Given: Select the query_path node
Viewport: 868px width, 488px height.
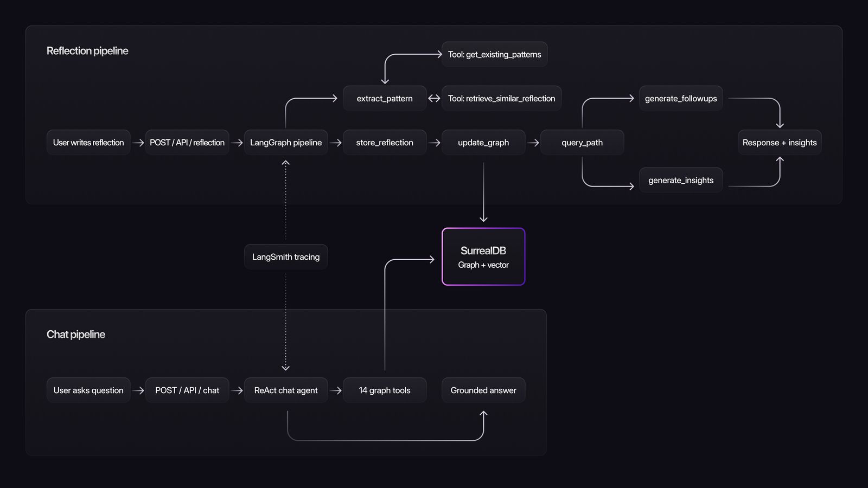Looking at the screenshot, I should [x=582, y=142].
